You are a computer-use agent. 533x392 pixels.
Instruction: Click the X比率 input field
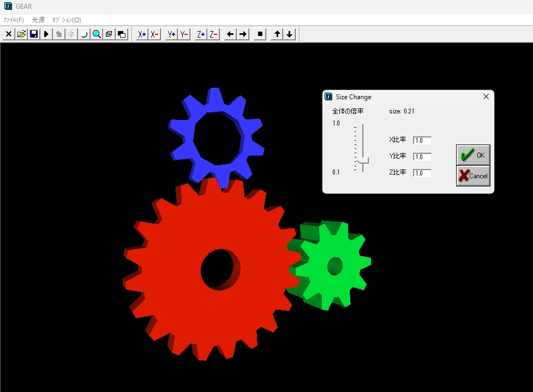pyautogui.click(x=422, y=141)
